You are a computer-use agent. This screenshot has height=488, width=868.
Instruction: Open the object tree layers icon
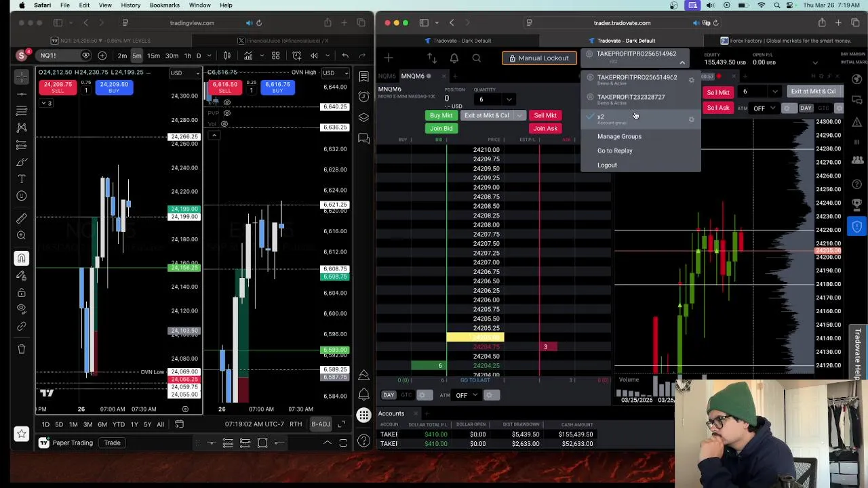[364, 117]
